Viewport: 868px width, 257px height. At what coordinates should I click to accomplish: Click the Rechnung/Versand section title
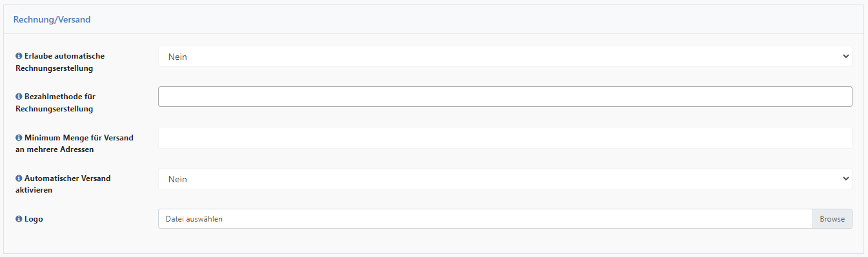pyautogui.click(x=52, y=20)
